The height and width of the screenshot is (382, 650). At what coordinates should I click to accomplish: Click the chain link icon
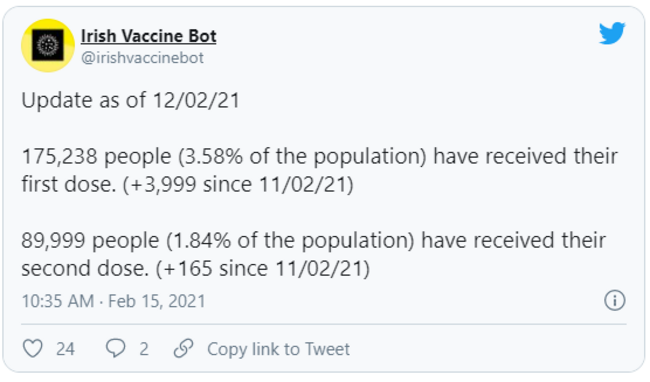tap(183, 348)
